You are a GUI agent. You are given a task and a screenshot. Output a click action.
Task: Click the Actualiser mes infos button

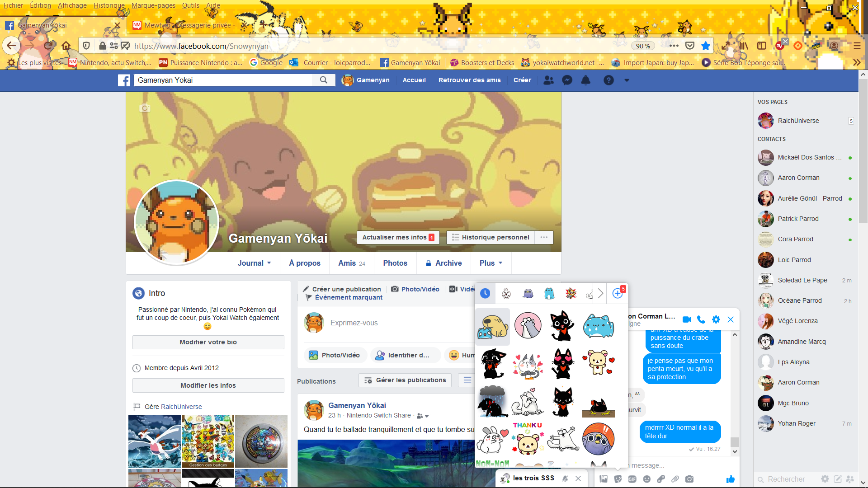[x=398, y=237]
